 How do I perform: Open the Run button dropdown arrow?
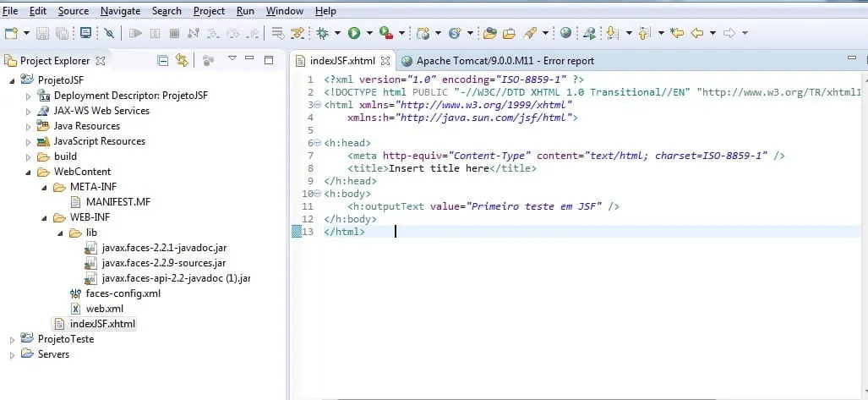click(x=369, y=33)
